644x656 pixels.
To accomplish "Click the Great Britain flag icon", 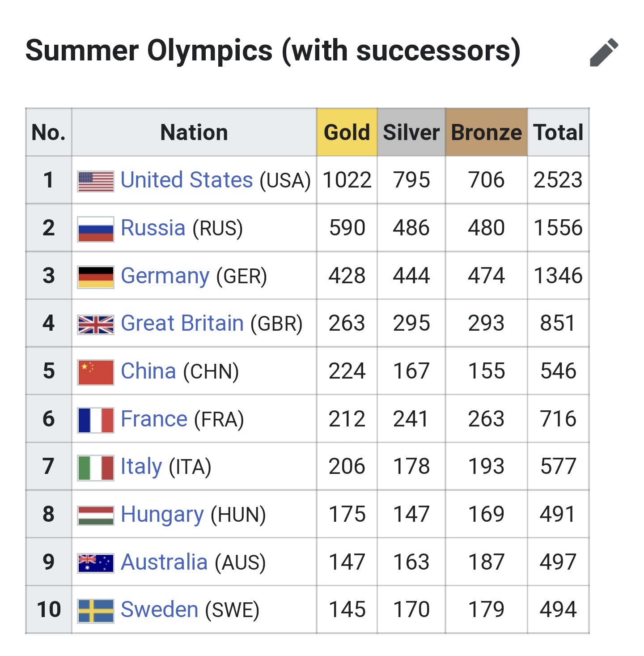I will (96, 324).
